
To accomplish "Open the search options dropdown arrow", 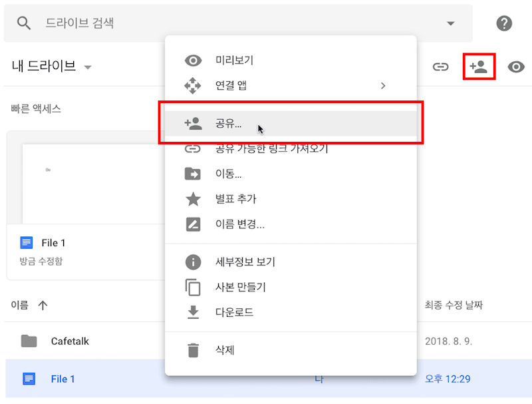I will click(451, 23).
